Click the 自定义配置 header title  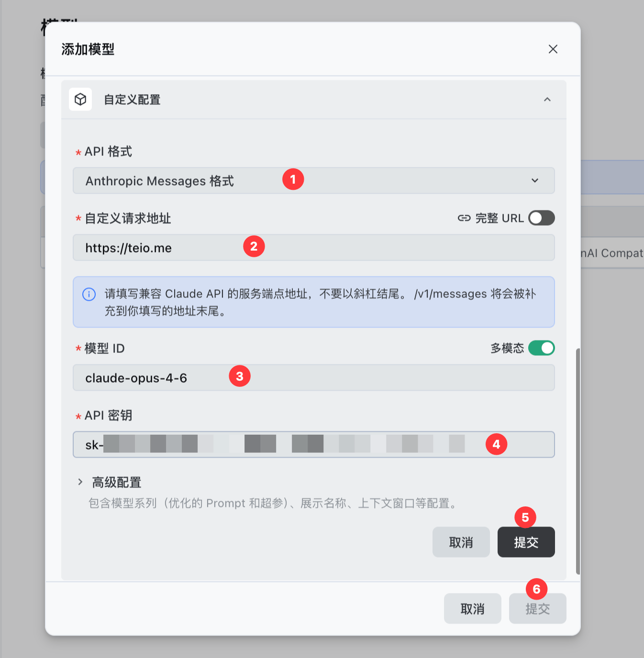pos(132,99)
